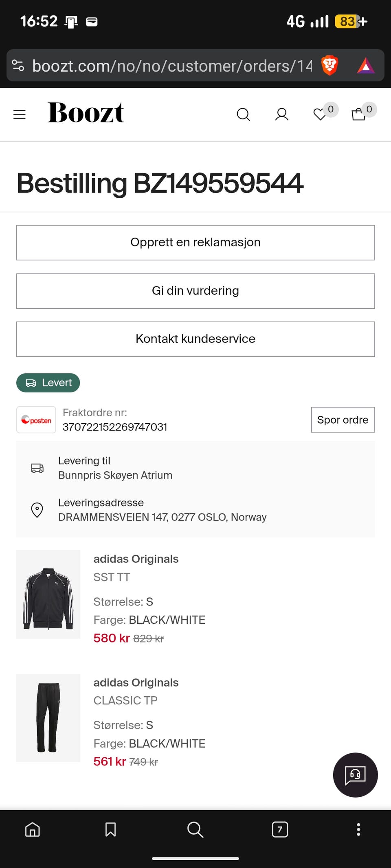Viewport: 391px width, 868px height.
Task: Open the tab switcher showing 7 tabs
Action: (x=280, y=829)
